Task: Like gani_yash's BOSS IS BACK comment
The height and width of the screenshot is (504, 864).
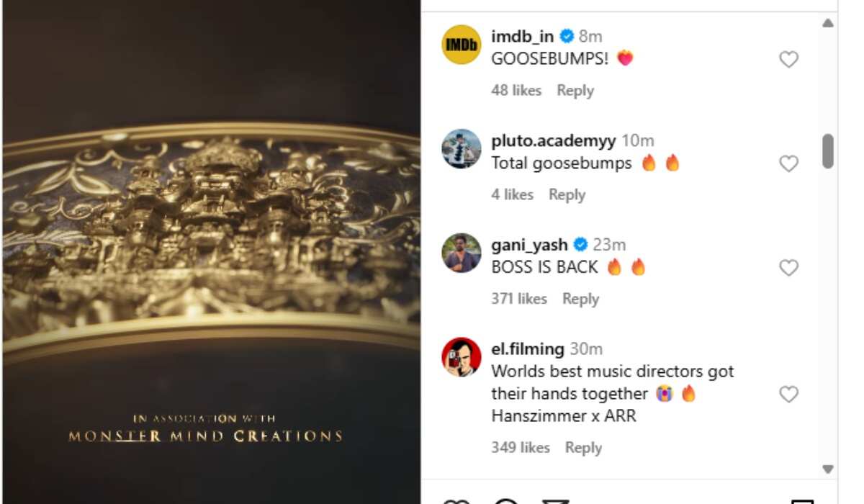Action: pyautogui.click(x=789, y=268)
